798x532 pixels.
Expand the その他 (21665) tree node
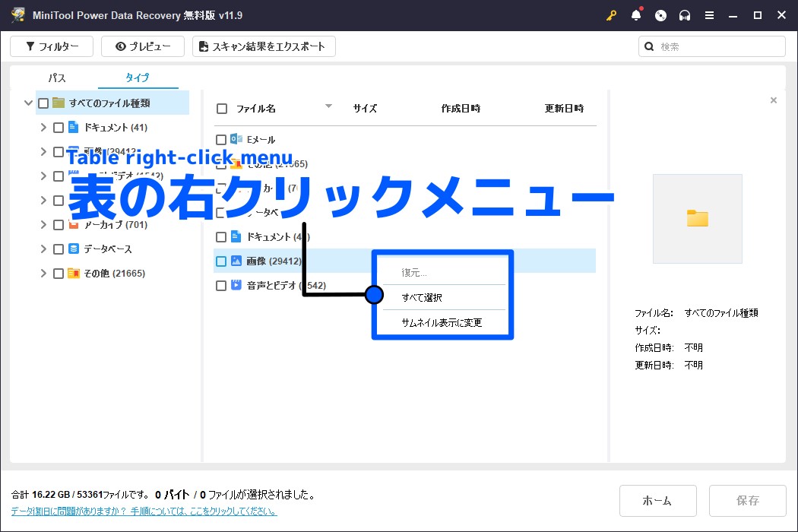[43, 273]
